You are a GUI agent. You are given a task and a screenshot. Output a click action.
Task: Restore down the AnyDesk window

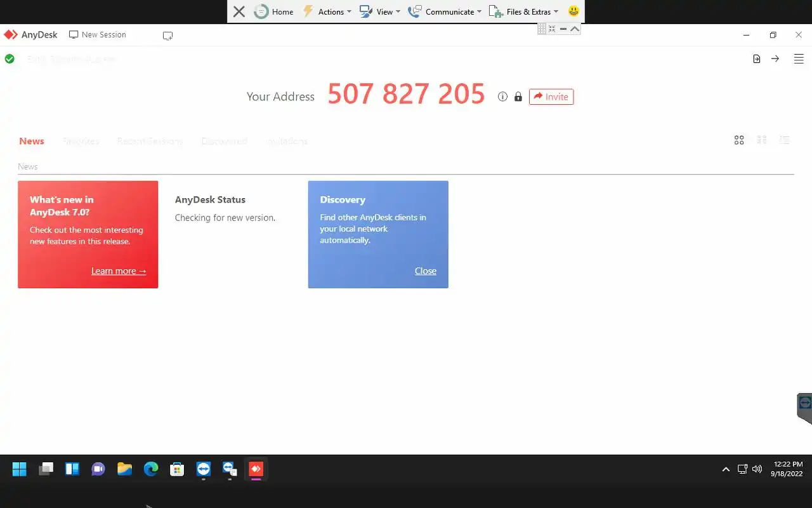[x=773, y=35]
